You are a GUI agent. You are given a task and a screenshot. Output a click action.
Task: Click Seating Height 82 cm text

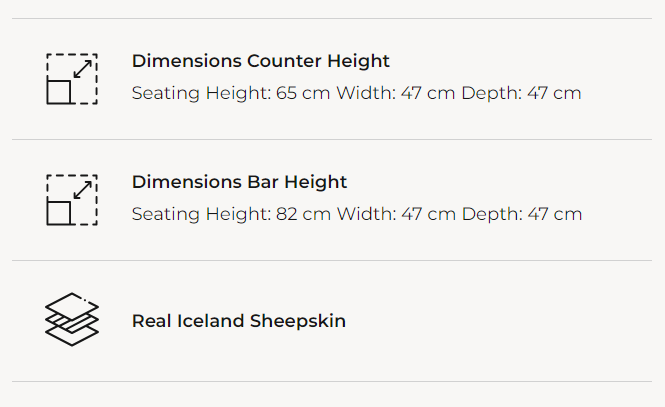coord(231,214)
